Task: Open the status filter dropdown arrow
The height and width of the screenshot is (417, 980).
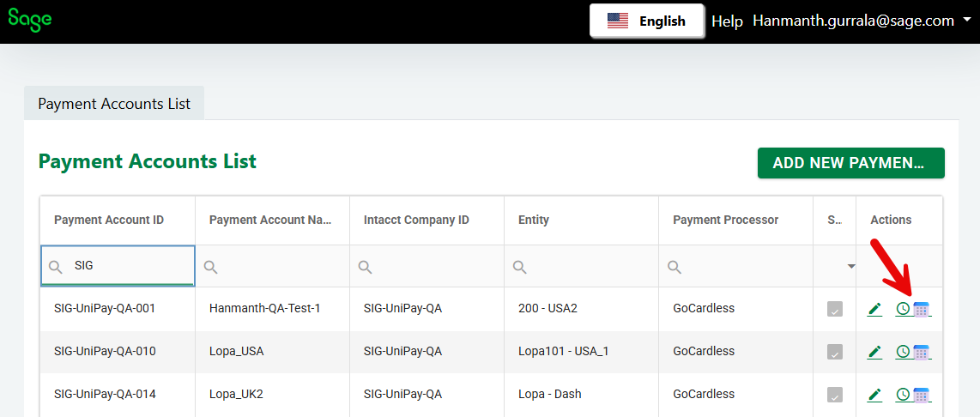Action: [850, 267]
